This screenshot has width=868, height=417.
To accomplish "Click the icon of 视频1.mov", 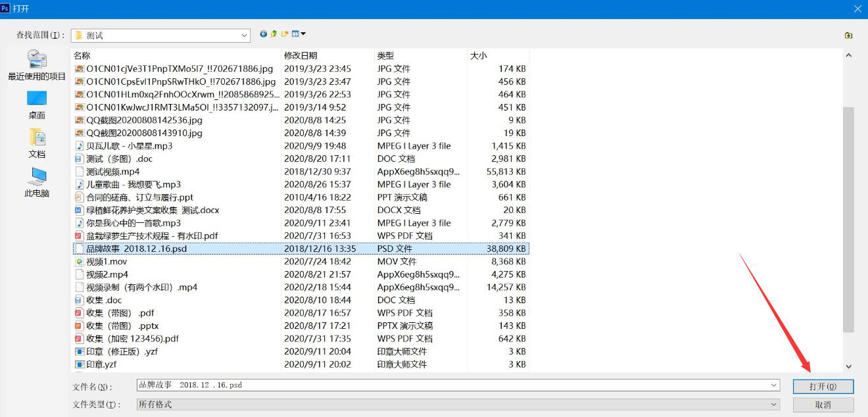I will click(x=80, y=262).
